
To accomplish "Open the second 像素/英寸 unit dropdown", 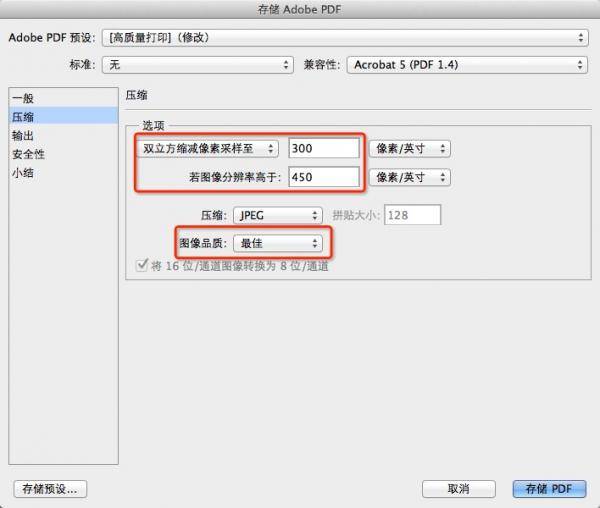I will [x=410, y=177].
